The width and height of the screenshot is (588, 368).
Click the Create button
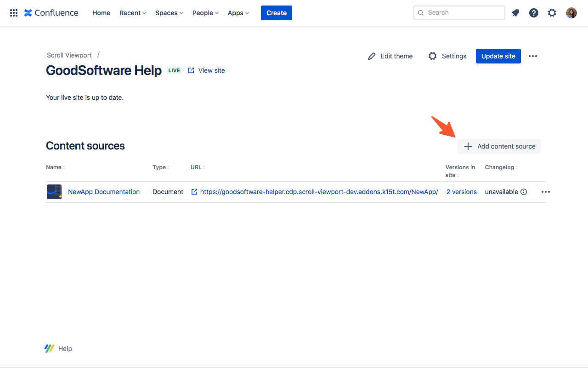(276, 13)
